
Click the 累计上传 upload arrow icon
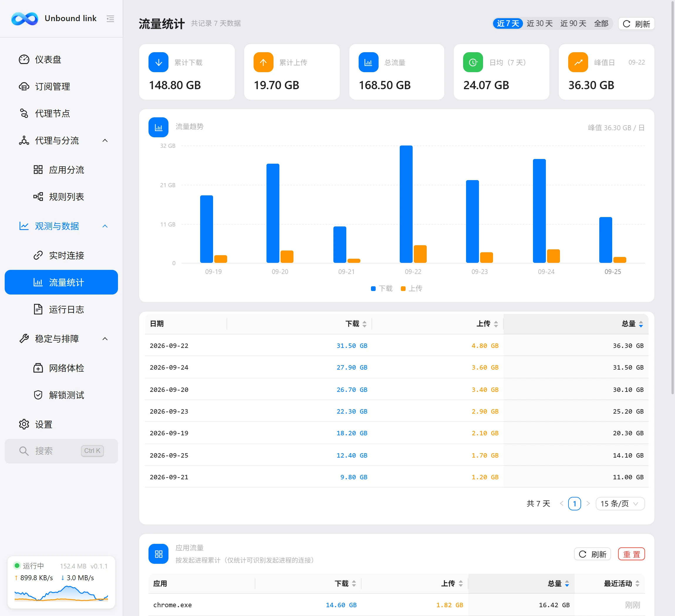(264, 62)
